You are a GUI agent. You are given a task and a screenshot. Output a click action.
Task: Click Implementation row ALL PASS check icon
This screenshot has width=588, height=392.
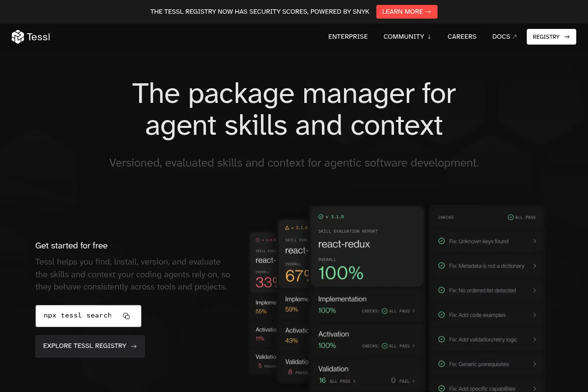click(385, 311)
